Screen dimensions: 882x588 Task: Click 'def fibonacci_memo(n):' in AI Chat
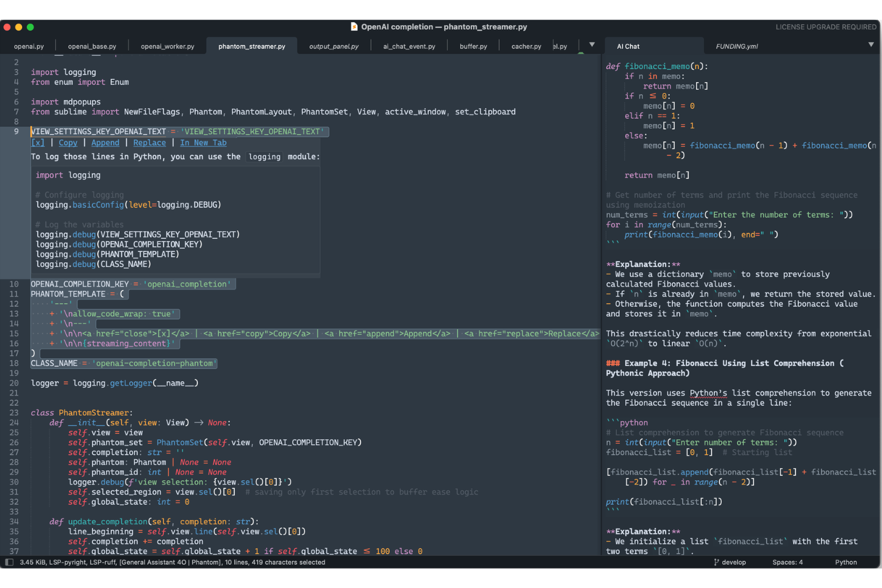pyautogui.click(x=657, y=66)
